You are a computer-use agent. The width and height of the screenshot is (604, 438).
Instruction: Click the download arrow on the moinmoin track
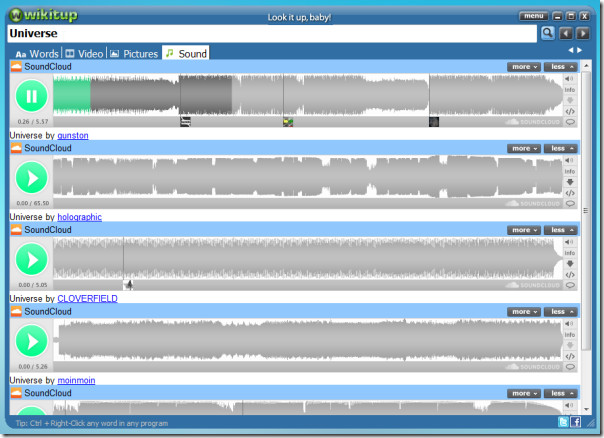570,346
